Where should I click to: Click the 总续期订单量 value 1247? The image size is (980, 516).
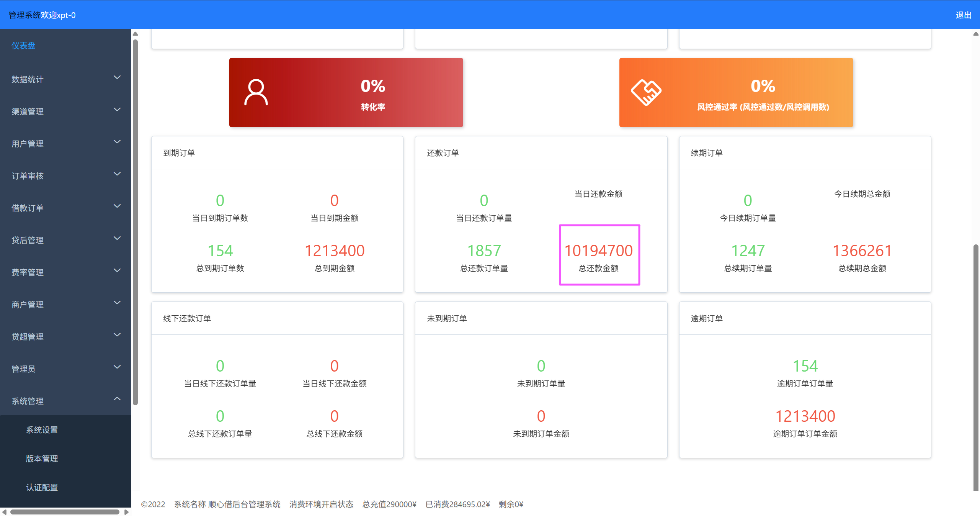(748, 251)
